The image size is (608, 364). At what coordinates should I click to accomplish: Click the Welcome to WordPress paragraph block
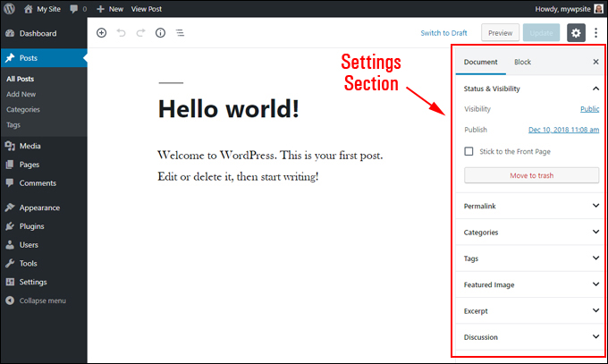tap(270, 165)
